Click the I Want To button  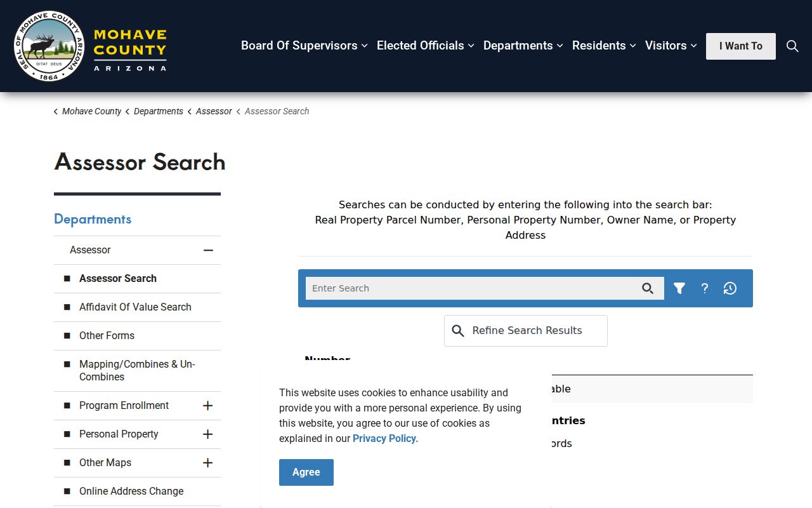(x=741, y=46)
